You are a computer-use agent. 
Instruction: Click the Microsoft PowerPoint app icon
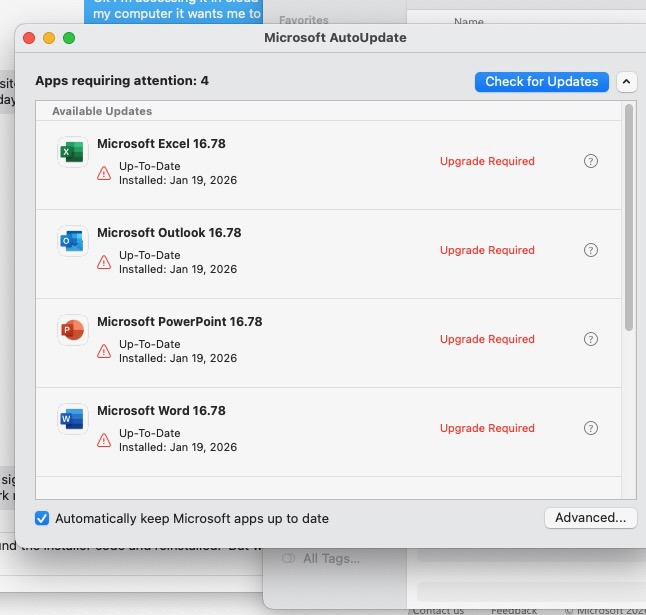click(x=73, y=330)
